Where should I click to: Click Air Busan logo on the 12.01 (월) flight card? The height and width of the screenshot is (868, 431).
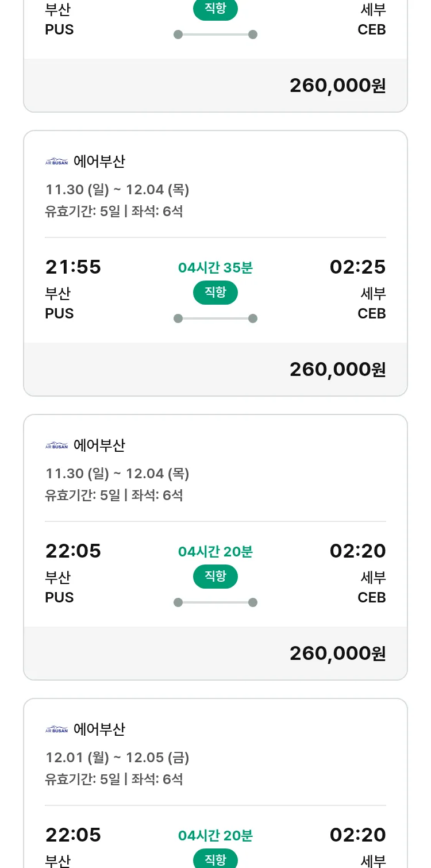[56, 729]
